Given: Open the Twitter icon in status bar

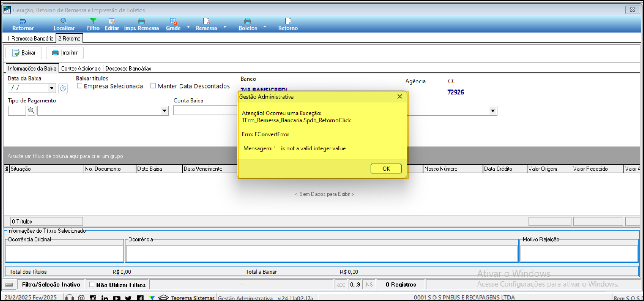Looking at the screenshot, I should pyautogui.click(x=128, y=298).
